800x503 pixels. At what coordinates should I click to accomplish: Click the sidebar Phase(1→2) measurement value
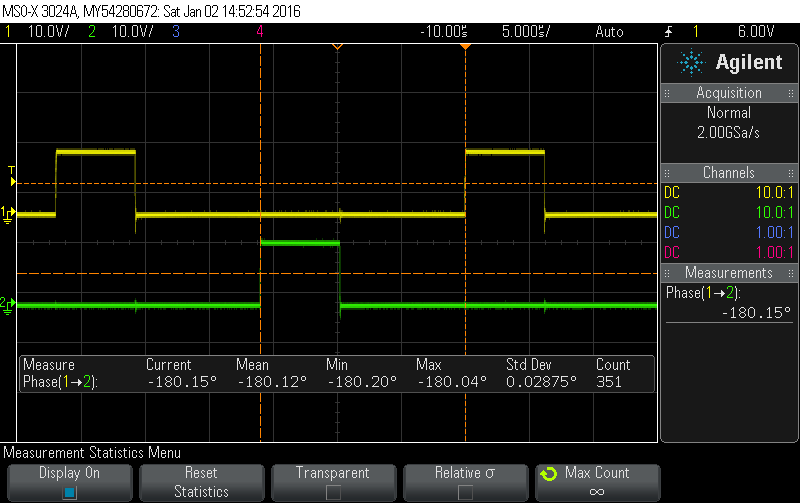(756, 313)
